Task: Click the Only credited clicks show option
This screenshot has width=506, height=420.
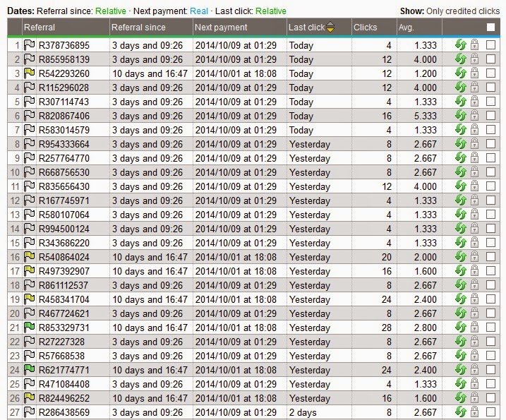Action: coord(463,11)
